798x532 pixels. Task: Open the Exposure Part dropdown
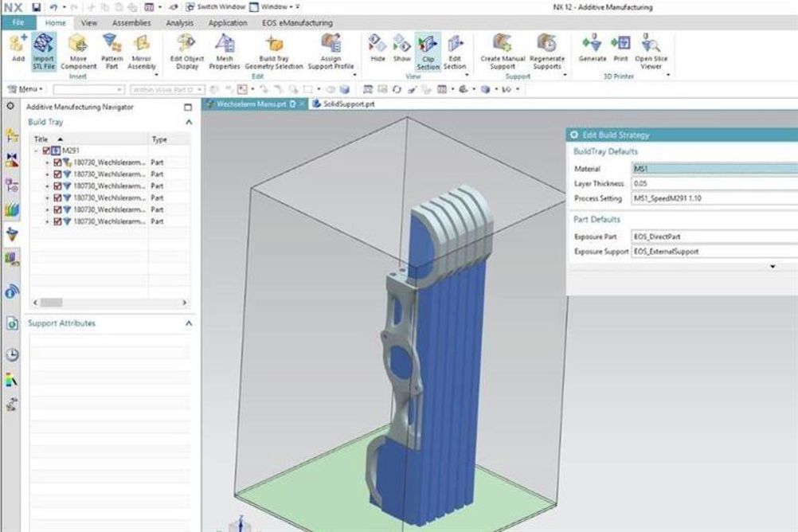click(714, 237)
